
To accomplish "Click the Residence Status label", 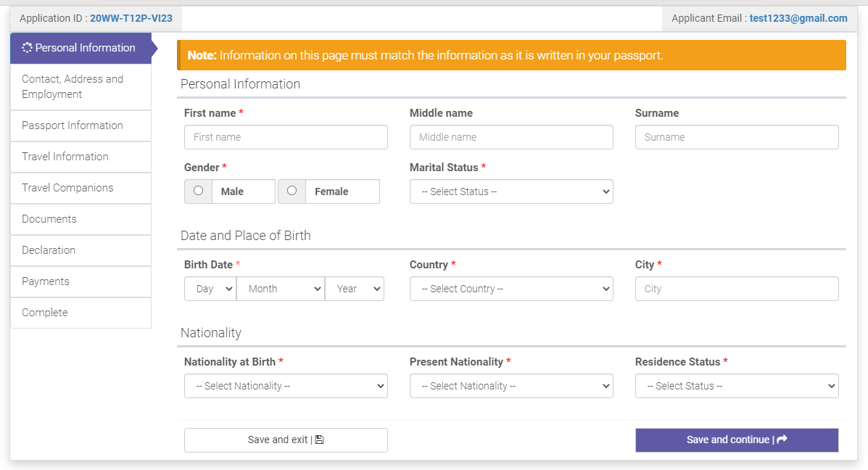I will click(x=677, y=362).
